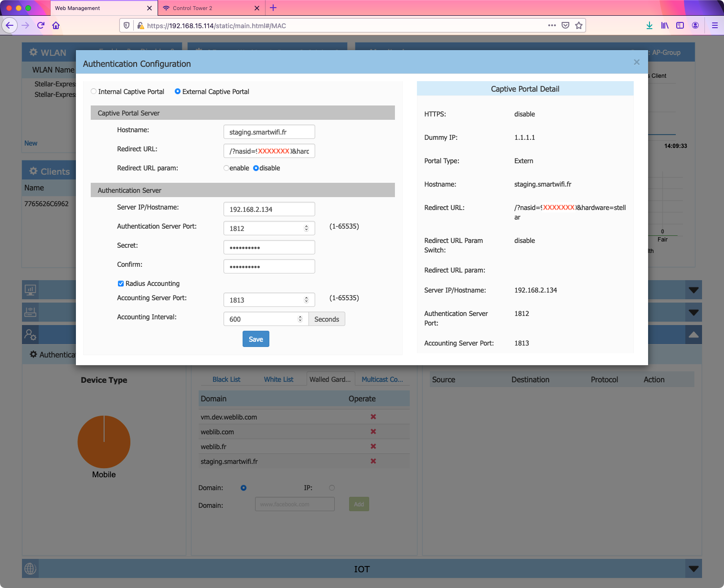The height and width of the screenshot is (588, 724).
Task: Bookmark this page with the star icon
Action: point(579,25)
